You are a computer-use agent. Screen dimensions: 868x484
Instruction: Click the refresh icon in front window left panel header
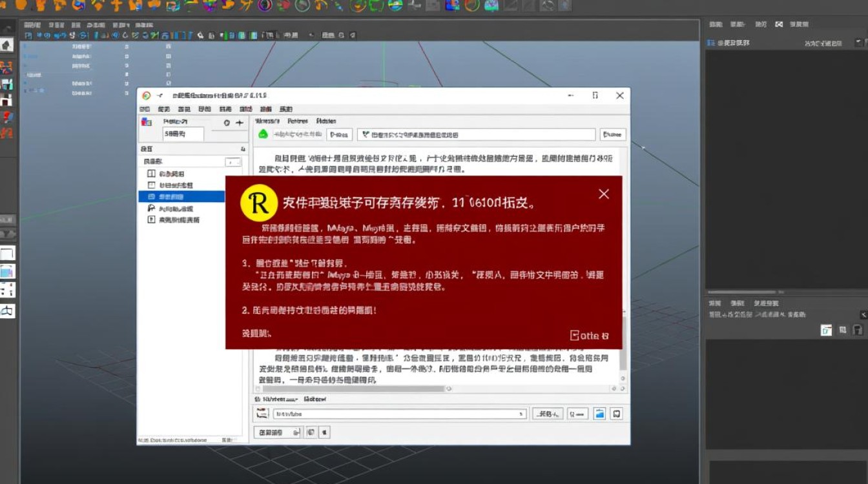(x=227, y=123)
